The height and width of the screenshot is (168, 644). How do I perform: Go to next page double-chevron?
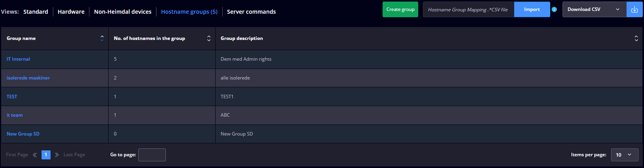coord(57,155)
